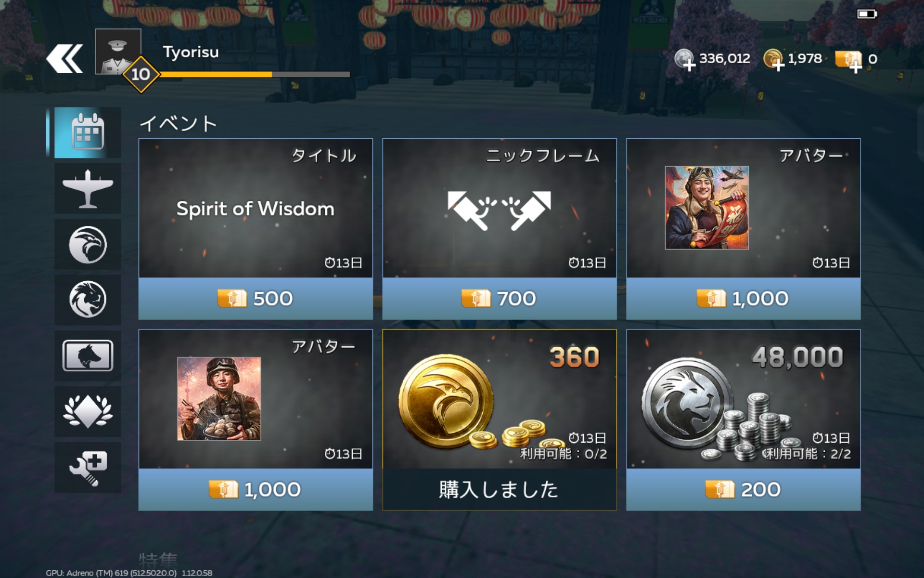Buy the nick frame for 700

500,299
